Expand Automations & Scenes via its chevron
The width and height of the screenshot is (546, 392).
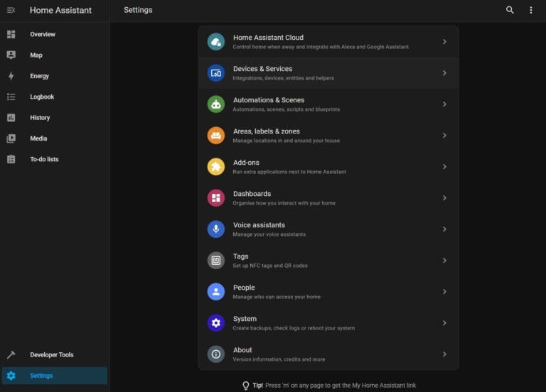[x=444, y=104]
